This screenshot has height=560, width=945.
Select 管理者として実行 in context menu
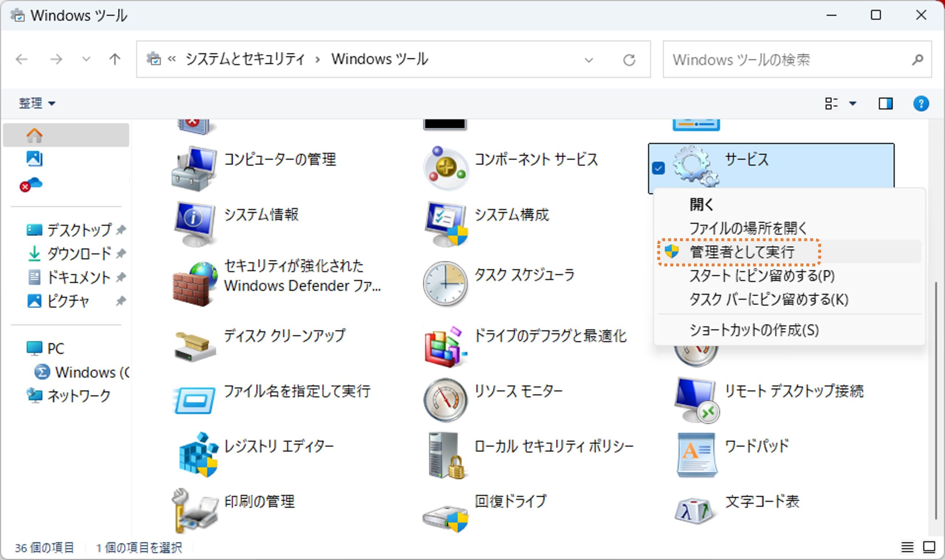click(789, 252)
